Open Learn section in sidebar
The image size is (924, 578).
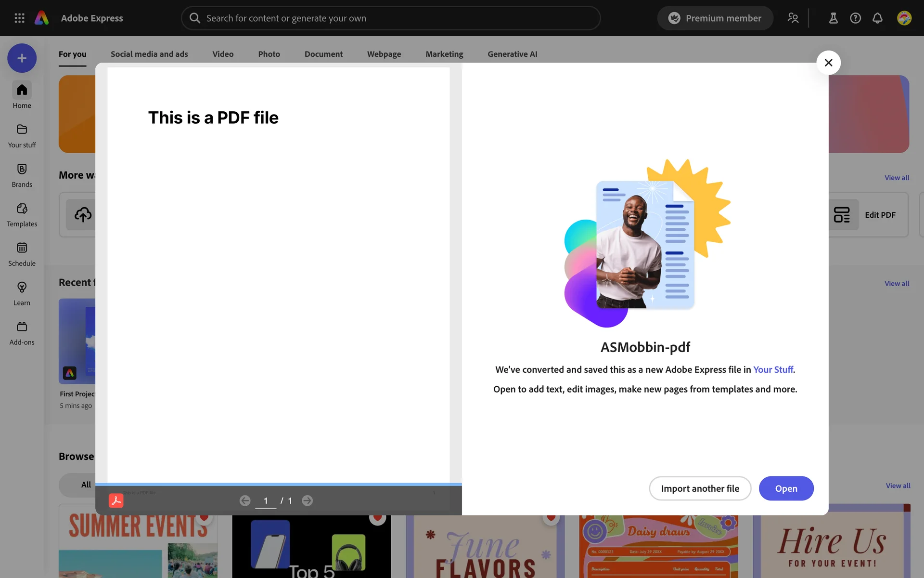pyautogui.click(x=22, y=293)
